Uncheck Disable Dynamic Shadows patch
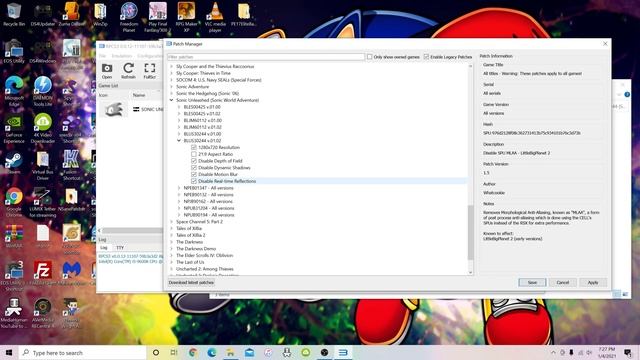This screenshot has height=360, width=640. [x=194, y=168]
